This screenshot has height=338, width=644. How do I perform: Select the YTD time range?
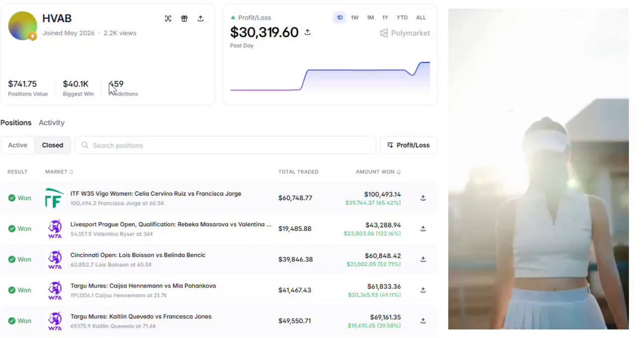[x=402, y=18]
